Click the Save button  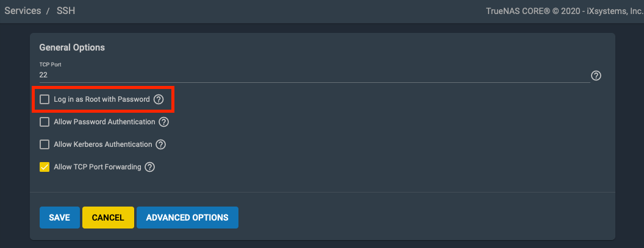(x=60, y=218)
